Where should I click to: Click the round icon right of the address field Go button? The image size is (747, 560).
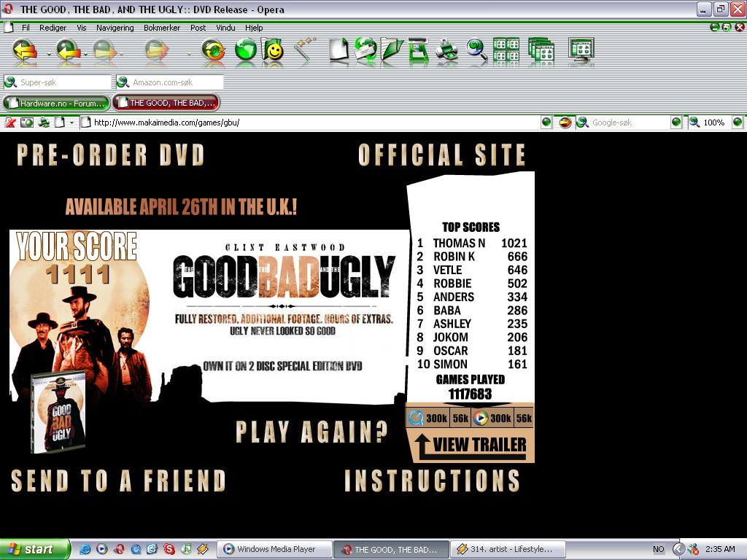565,122
